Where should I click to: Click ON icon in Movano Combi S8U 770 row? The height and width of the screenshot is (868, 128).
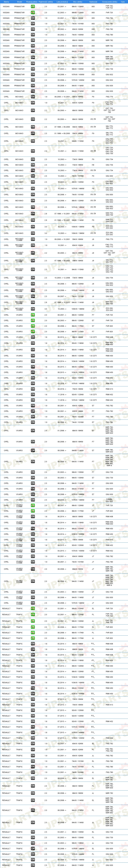(x=33, y=260)
